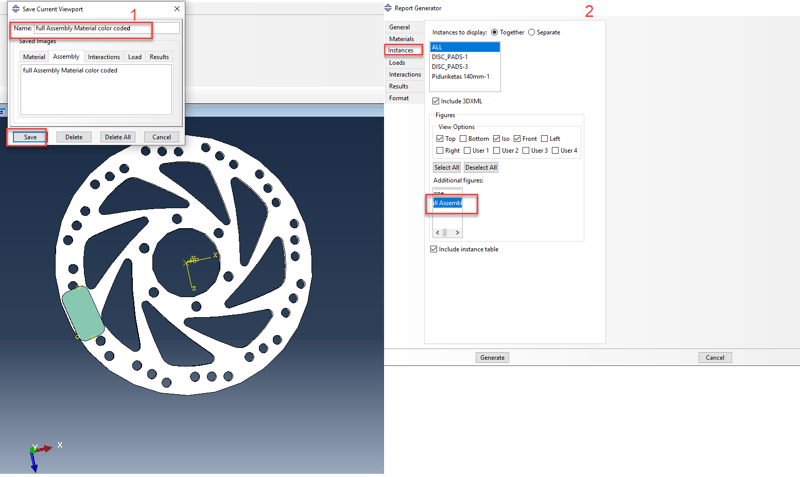Open the Materials section in Report Generator

[x=401, y=39]
